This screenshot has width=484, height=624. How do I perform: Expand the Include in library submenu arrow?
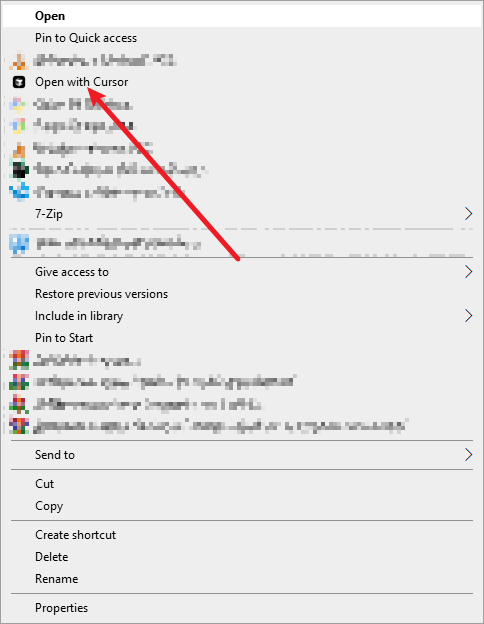tap(468, 316)
